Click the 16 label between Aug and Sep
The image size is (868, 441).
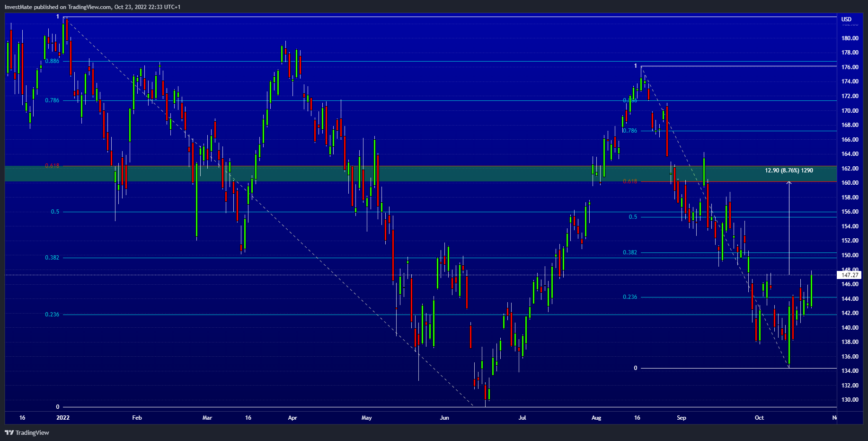point(637,418)
